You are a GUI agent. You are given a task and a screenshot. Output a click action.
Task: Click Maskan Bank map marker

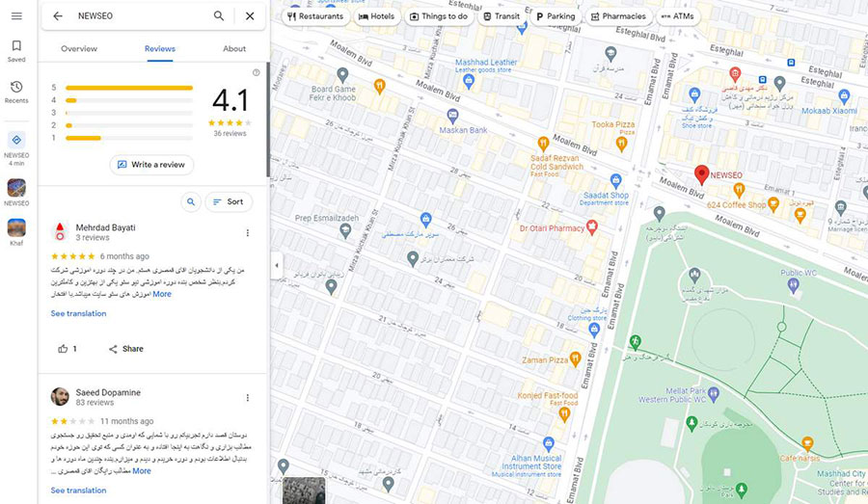pos(452,117)
